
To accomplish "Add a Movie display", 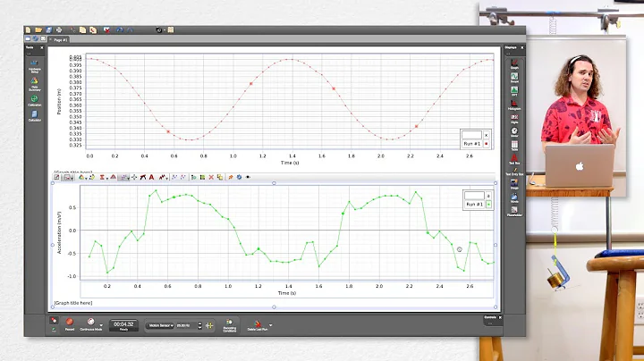I will [514, 198].
